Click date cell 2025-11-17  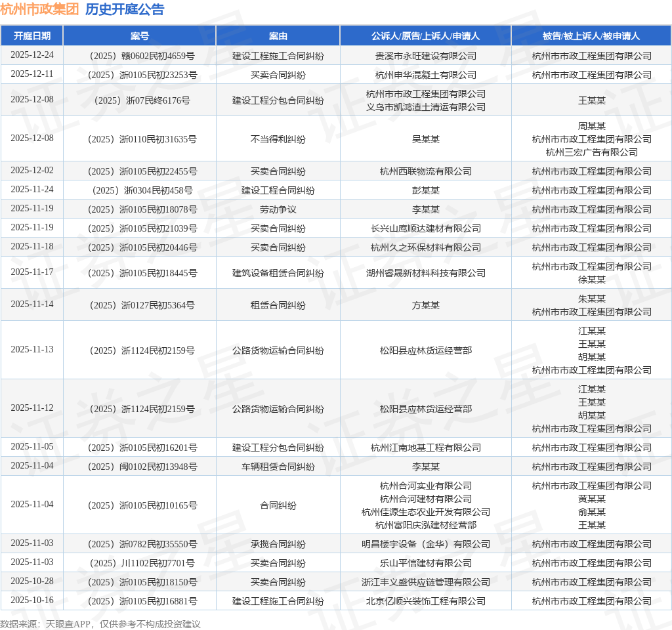[32, 272]
